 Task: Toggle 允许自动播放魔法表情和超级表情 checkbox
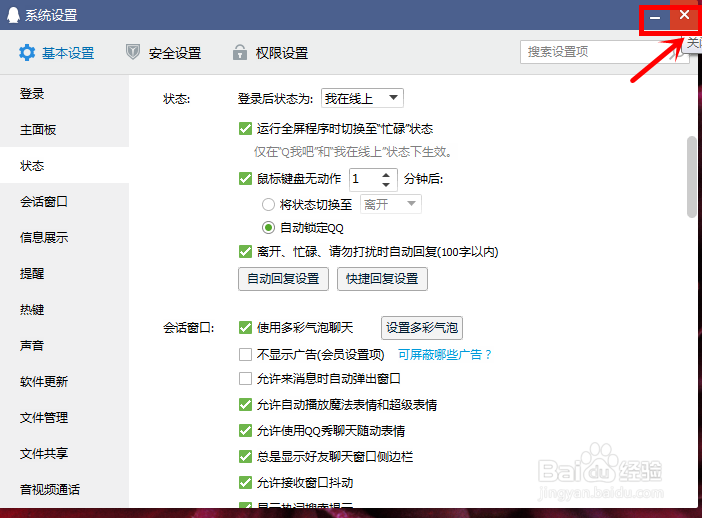pos(245,405)
